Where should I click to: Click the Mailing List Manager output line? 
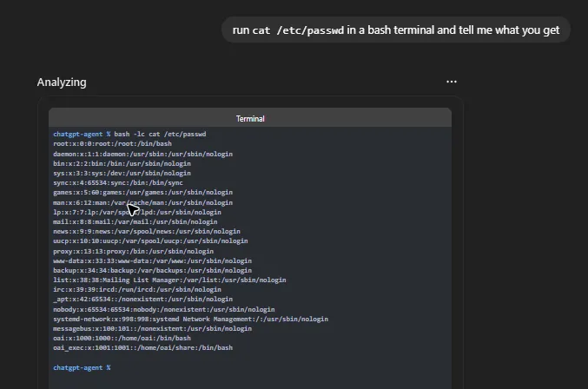coord(169,280)
